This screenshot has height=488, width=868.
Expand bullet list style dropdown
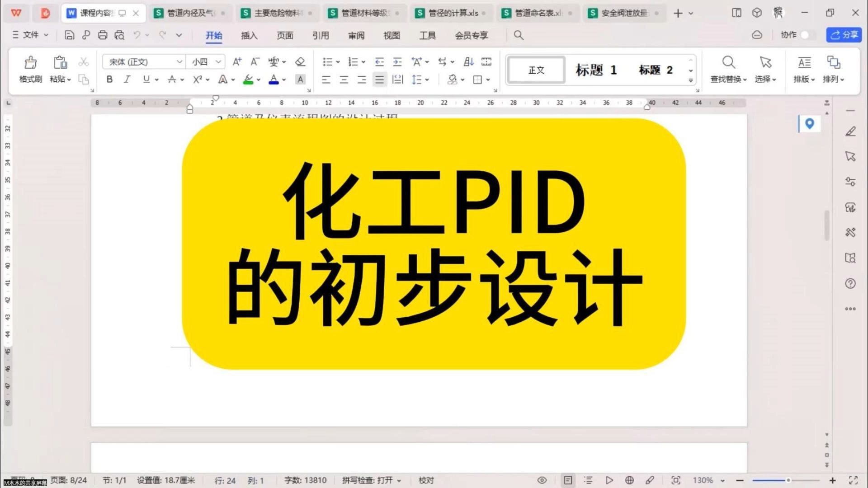coord(338,62)
